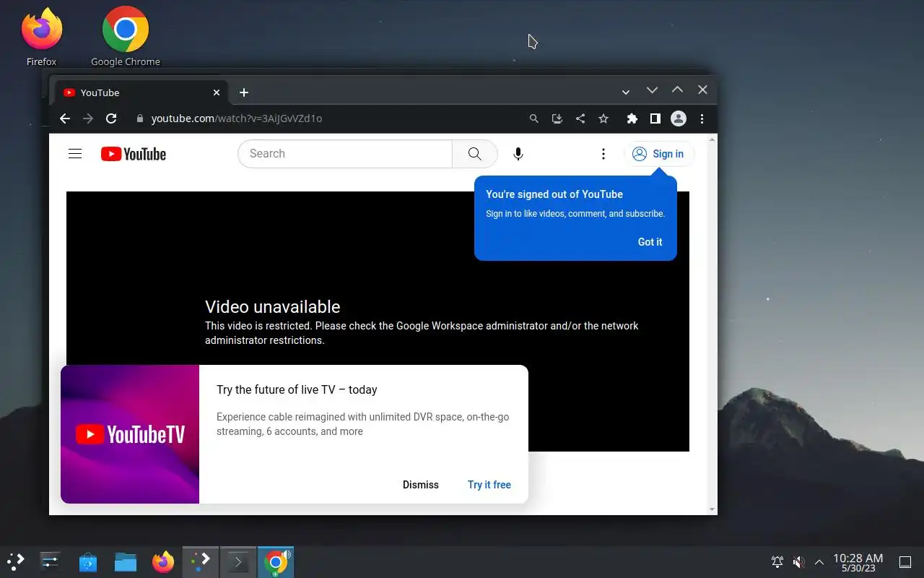The image size is (924, 578).
Task: Launch Discover store from taskbar
Action: pos(88,561)
